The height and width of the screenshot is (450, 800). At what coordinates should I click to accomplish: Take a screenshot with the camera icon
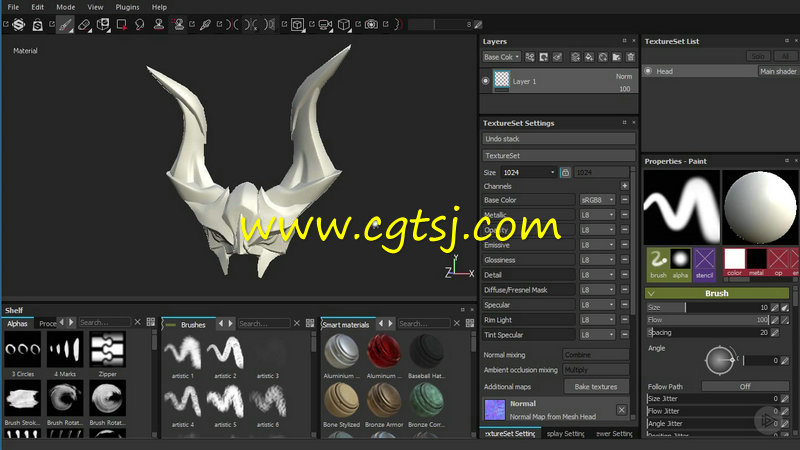371,24
